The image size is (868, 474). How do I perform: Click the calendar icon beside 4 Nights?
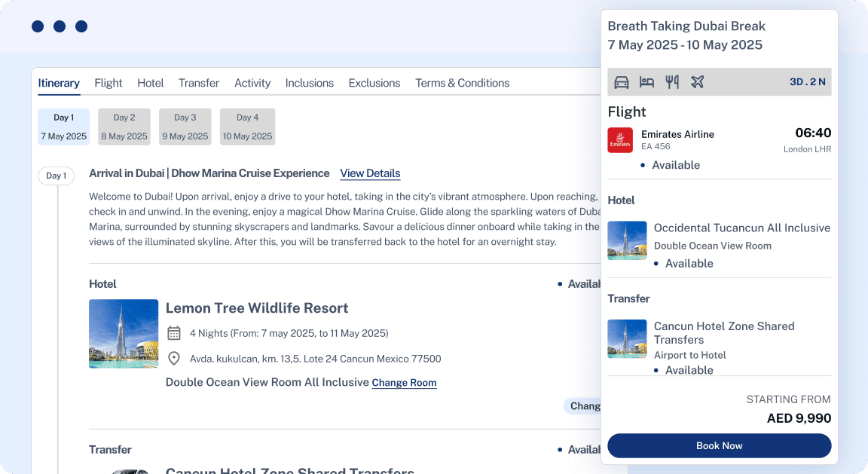pyautogui.click(x=174, y=333)
